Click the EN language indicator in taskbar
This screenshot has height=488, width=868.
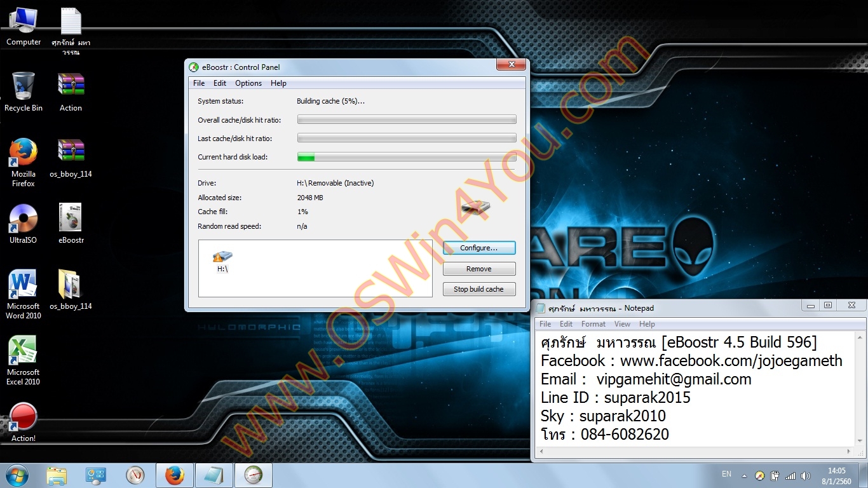pos(727,474)
